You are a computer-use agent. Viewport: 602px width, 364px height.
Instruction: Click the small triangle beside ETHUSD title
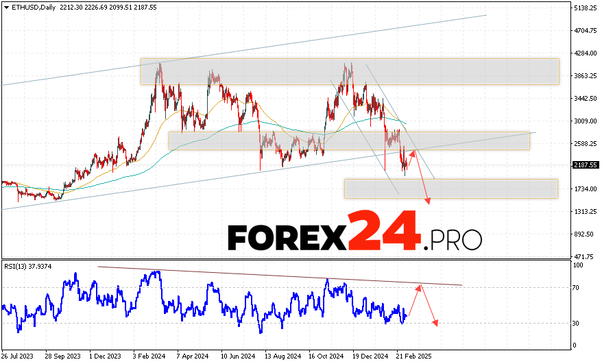(x=5, y=7)
